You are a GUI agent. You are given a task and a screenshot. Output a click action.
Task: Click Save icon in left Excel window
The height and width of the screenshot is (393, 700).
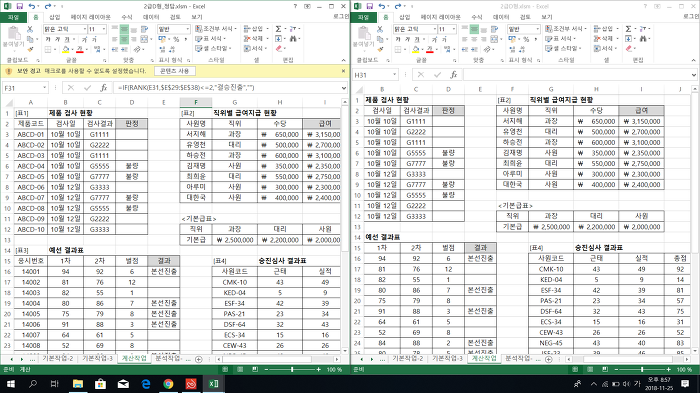20,6
